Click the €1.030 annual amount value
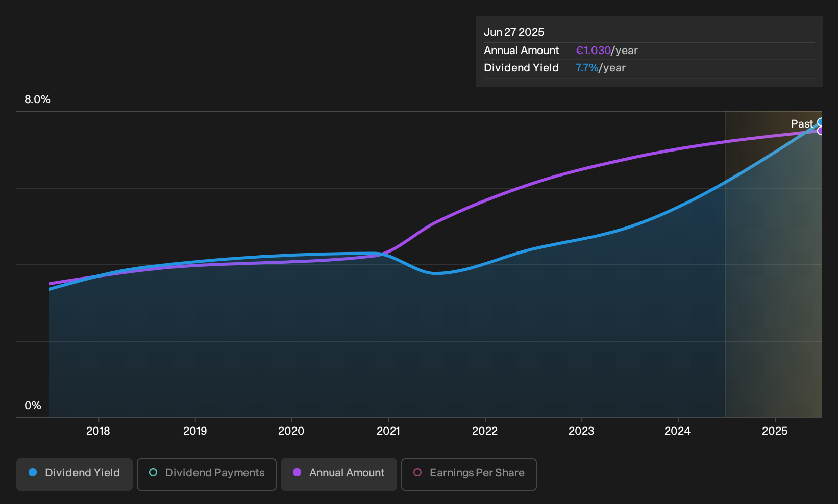838x504 pixels. (x=593, y=51)
